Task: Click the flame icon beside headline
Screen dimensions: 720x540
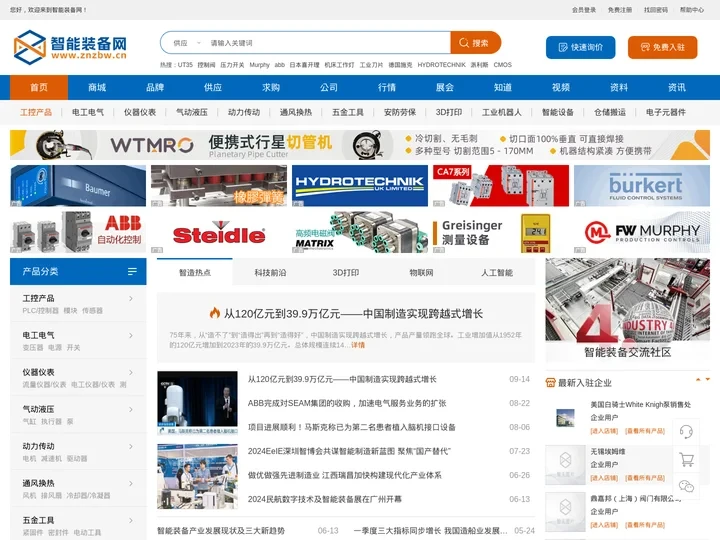Action: 215,313
